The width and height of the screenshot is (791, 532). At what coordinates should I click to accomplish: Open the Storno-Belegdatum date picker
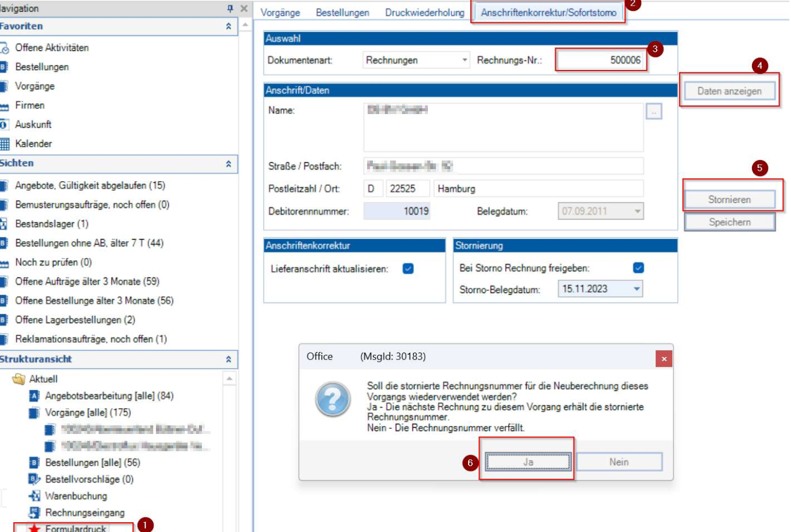click(x=636, y=289)
